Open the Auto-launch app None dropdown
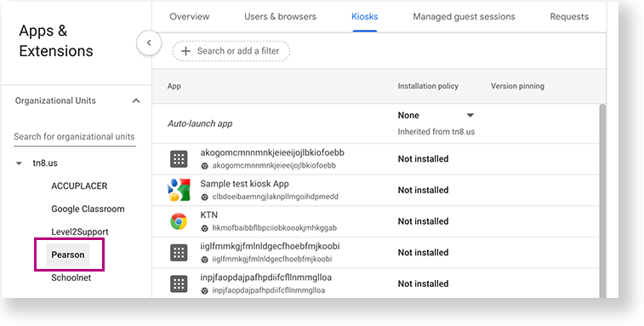This screenshot has width=644, height=326. tap(436, 116)
